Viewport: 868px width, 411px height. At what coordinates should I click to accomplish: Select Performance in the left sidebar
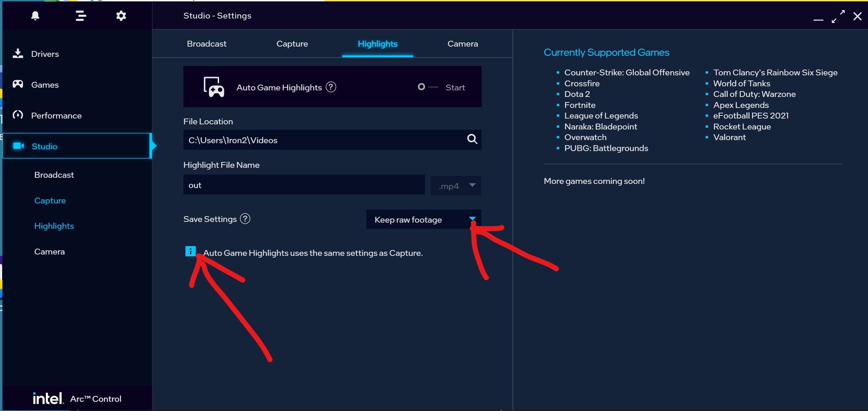pyautogui.click(x=56, y=115)
